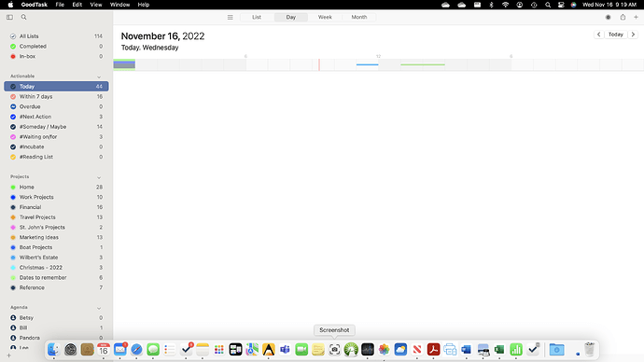644x362 pixels.
Task: Open Launchpad from the dock
Action: (x=219, y=350)
